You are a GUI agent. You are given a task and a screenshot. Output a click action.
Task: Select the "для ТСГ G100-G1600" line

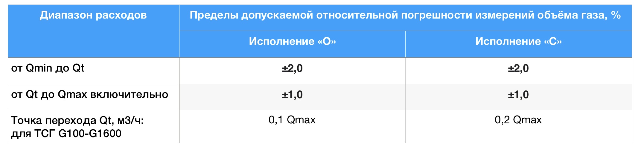66,134
